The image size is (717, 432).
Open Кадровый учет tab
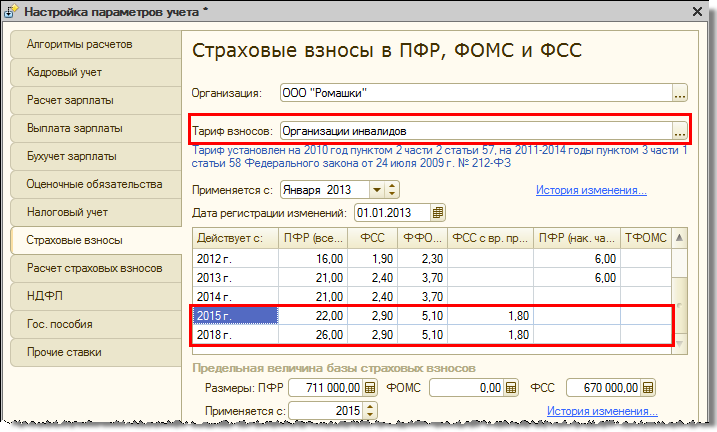96,72
